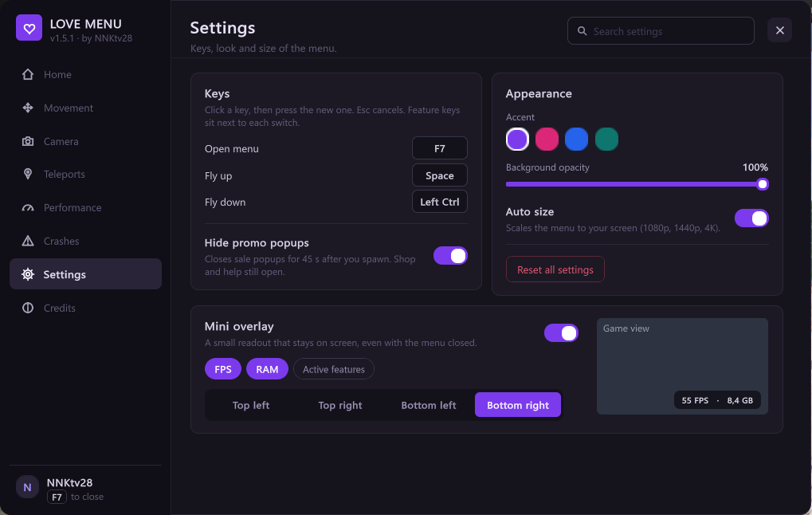The height and width of the screenshot is (515, 812).
Task: Switch to Teleports section
Action: (85, 174)
